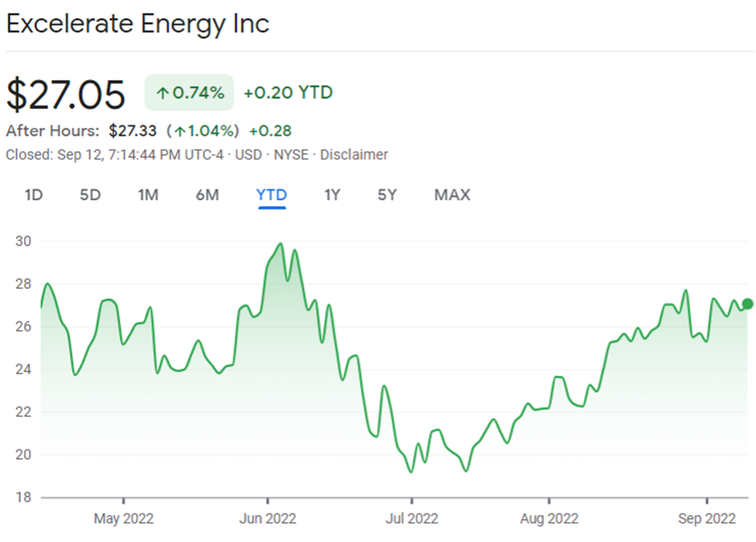The height and width of the screenshot is (542, 756).
Task: Click the +0.20 YTD change text
Action: pyautogui.click(x=287, y=93)
